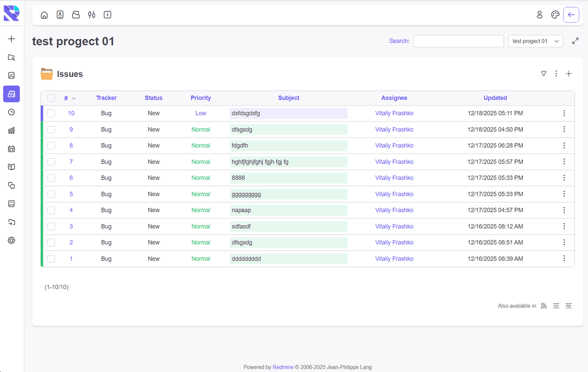Open the filter funnel icon for Issues
Viewport: 588px width, 372px height.
[x=543, y=74]
